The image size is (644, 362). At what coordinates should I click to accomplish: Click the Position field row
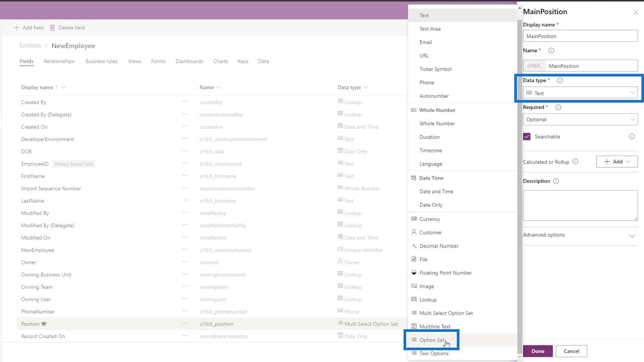(212, 324)
